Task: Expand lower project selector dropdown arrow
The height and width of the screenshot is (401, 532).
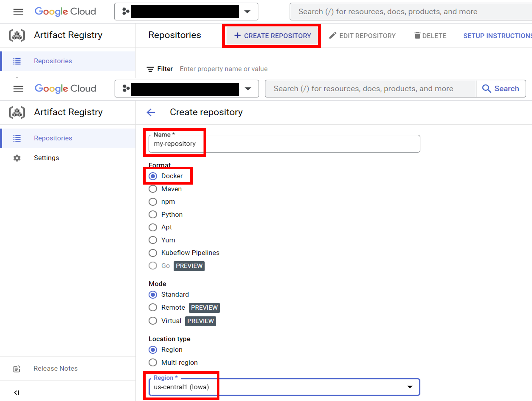Action: coord(248,88)
